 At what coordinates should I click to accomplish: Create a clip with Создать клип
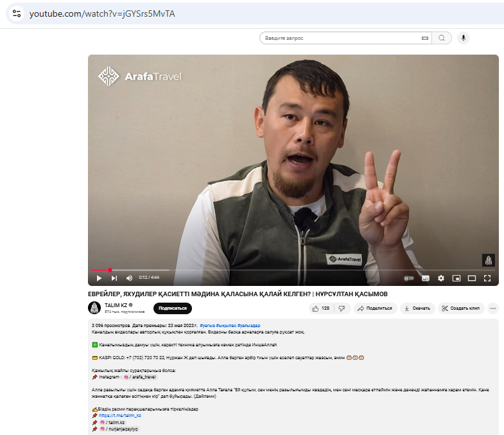coord(461,308)
